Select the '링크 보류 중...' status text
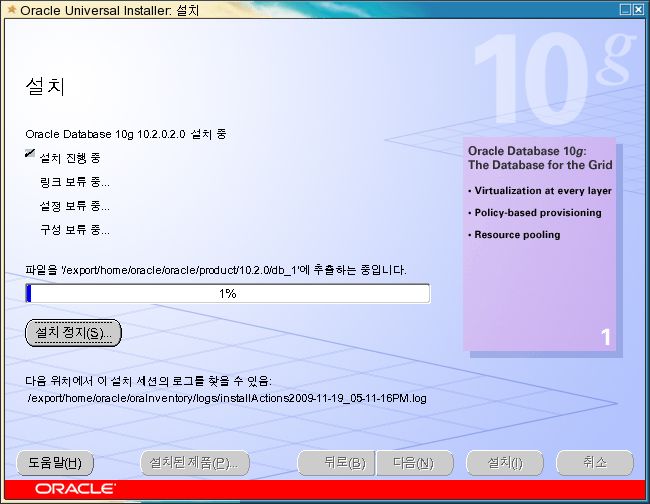Screen dimensions: 650x504 tap(75, 182)
